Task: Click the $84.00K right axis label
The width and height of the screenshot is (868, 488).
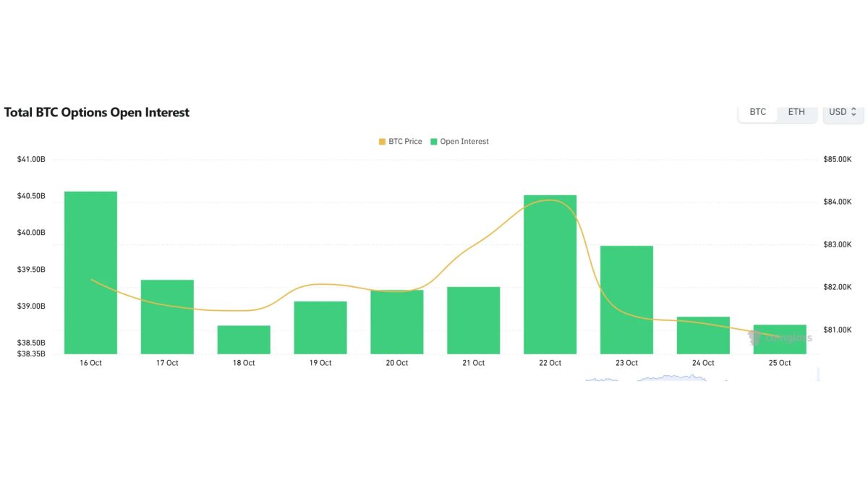Action: point(838,202)
